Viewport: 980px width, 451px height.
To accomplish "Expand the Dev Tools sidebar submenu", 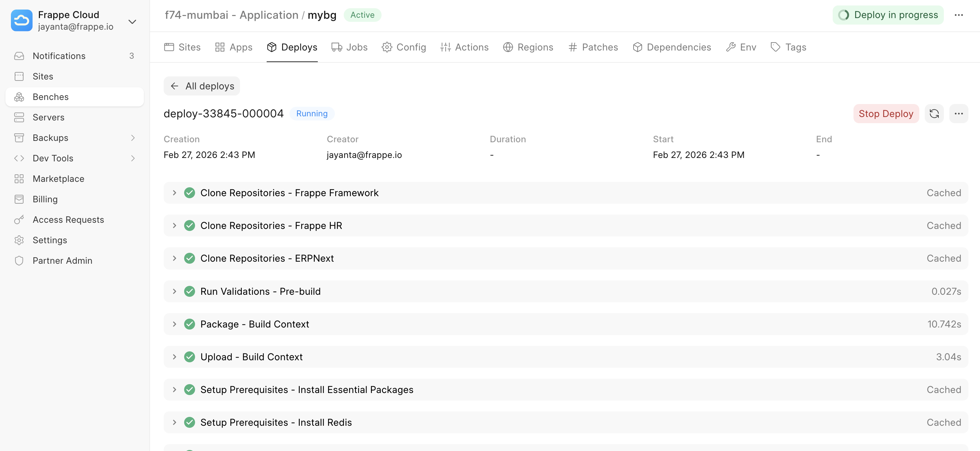I will tap(133, 158).
